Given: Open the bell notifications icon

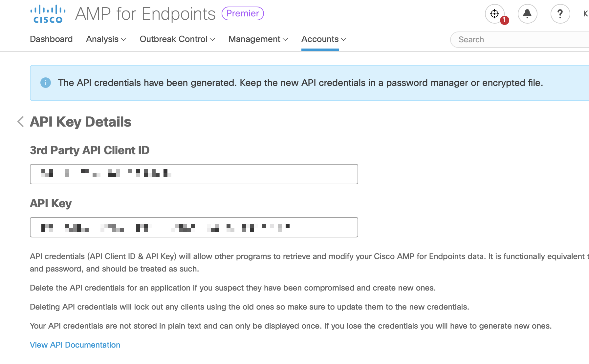Looking at the screenshot, I should coord(527,14).
